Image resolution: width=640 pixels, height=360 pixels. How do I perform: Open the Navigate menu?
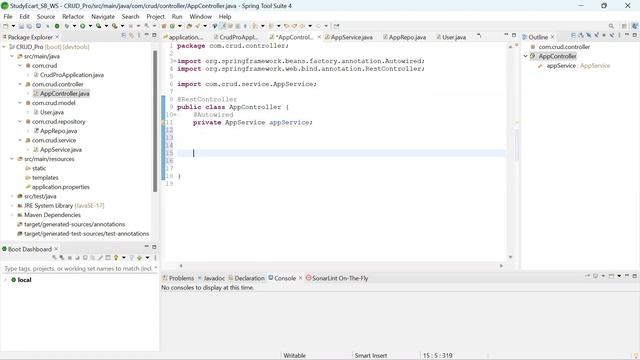(x=103, y=17)
